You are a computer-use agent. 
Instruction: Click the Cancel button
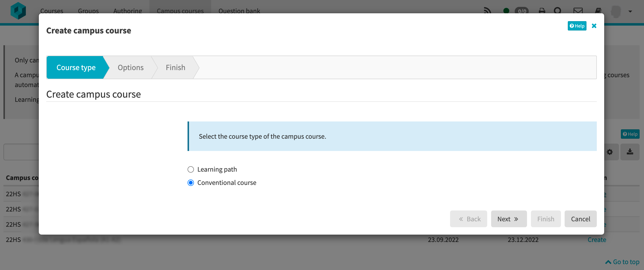click(x=580, y=219)
